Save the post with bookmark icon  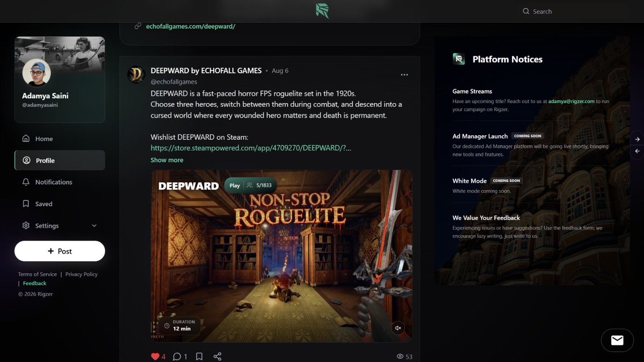click(199, 356)
